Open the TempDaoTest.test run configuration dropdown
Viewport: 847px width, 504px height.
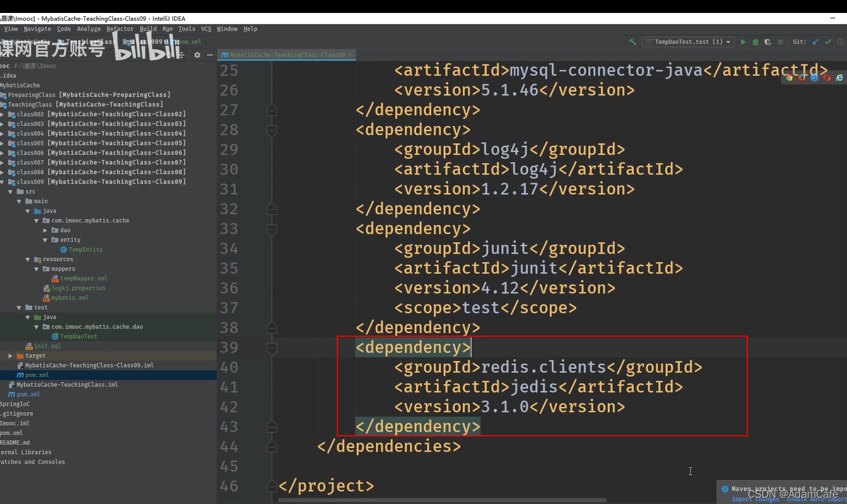[x=688, y=42]
